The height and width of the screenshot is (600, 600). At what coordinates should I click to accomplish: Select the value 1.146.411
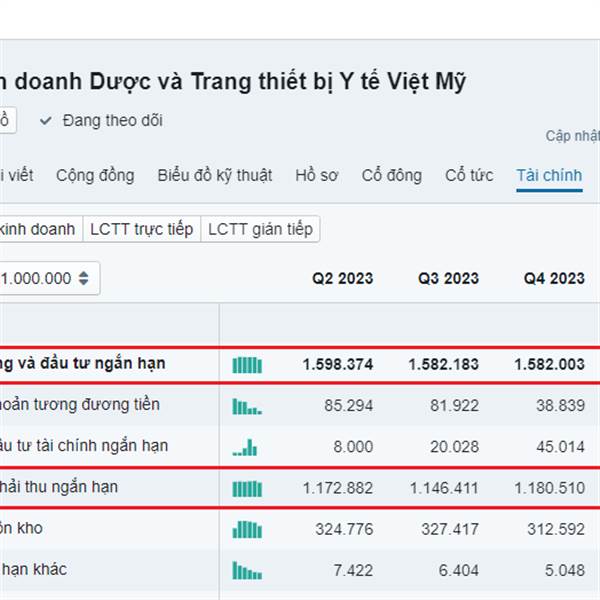[x=444, y=488]
